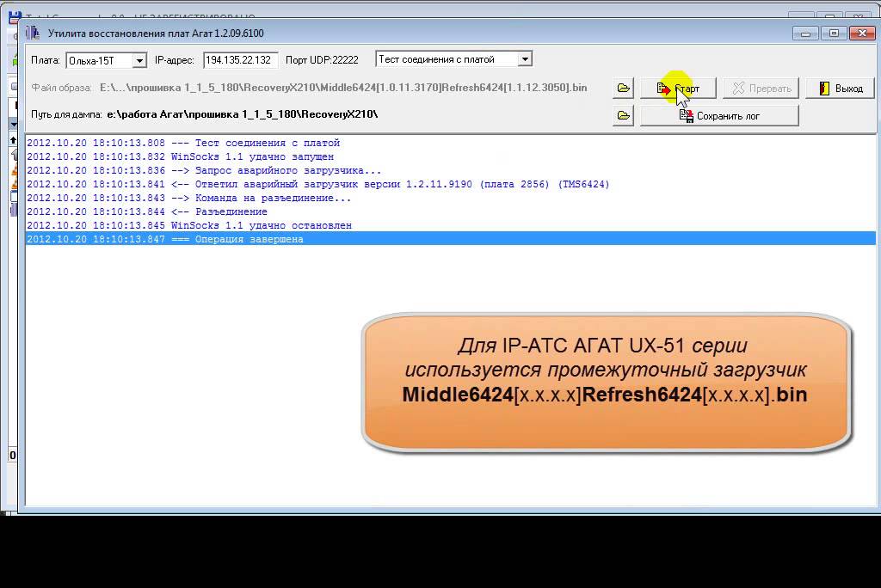Select log line Ответил аварийный загрузчик версии
The height and width of the screenshot is (588, 881).
coord(451,184)
